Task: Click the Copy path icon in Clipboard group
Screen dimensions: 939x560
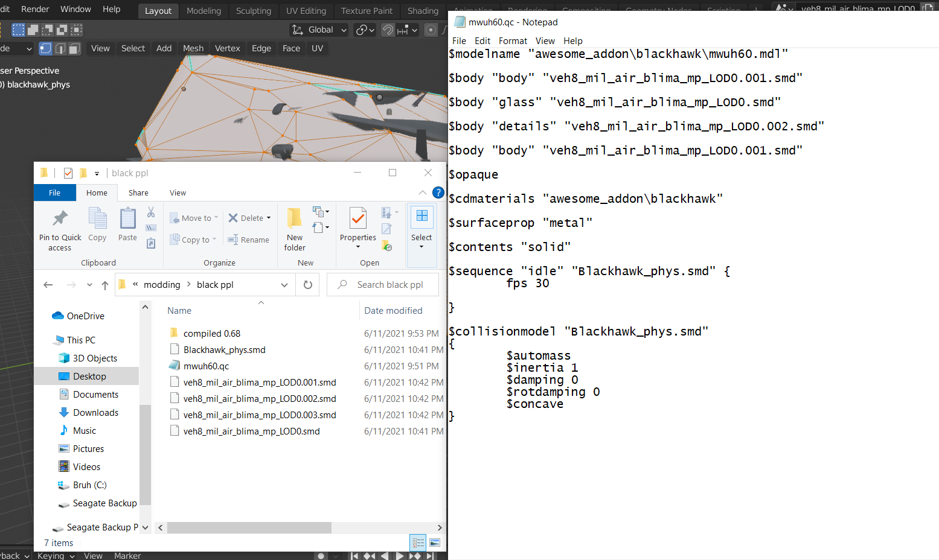Action: 151,227
